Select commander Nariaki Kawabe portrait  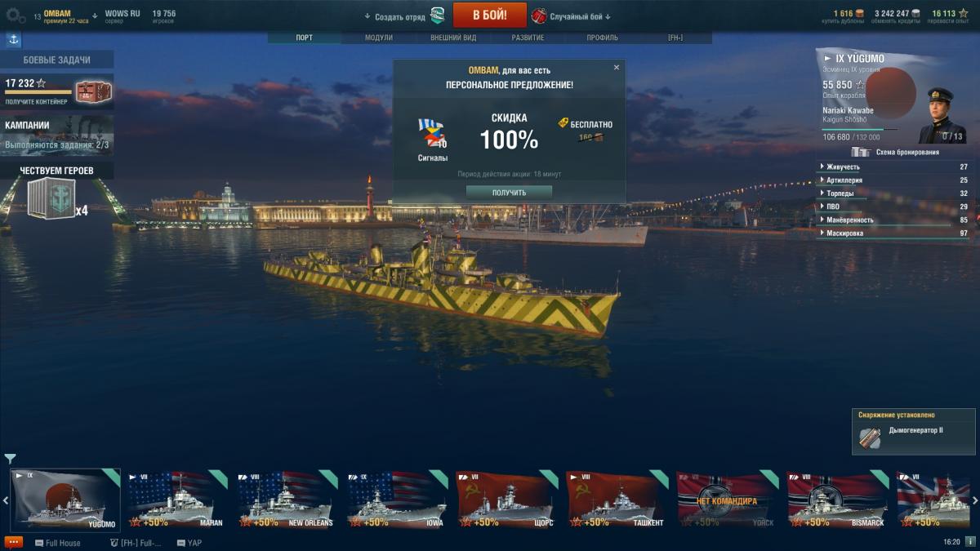click(x=941, y=114)
